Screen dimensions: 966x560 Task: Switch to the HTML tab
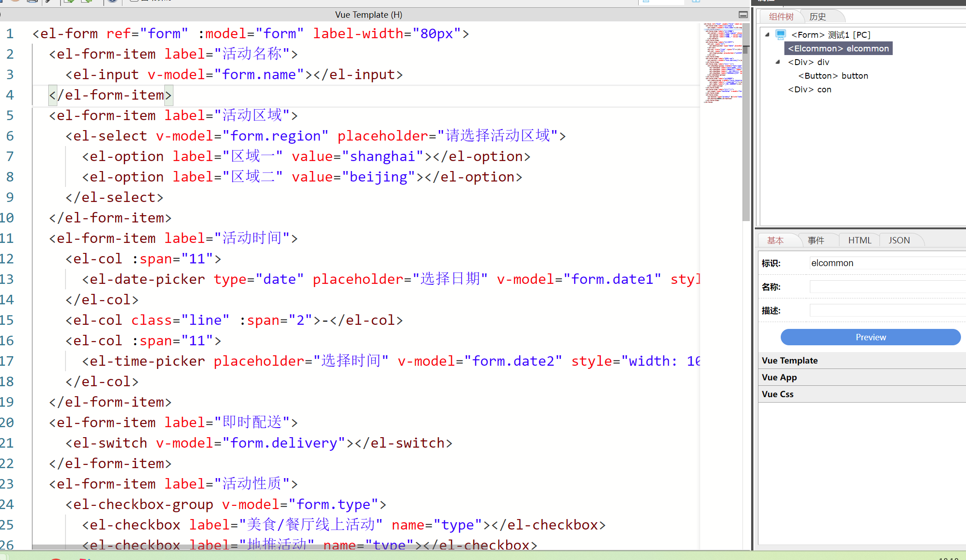(859, 240)
